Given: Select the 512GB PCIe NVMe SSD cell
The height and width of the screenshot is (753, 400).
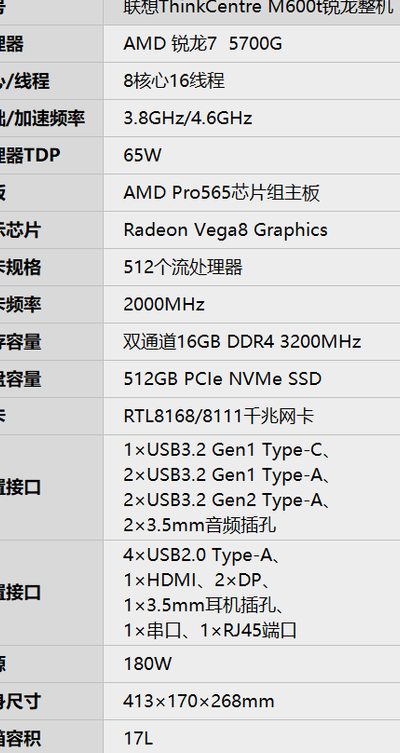Looking at the screenshot, I should pos(252,379).
